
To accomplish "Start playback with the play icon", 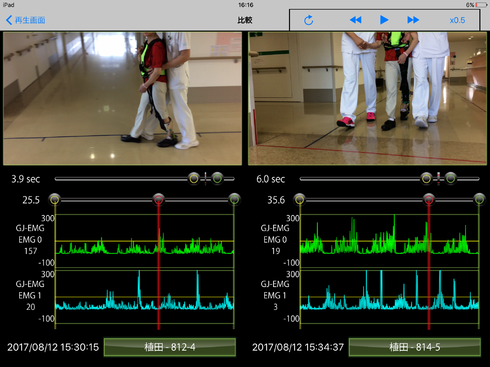I will (384, 20).
